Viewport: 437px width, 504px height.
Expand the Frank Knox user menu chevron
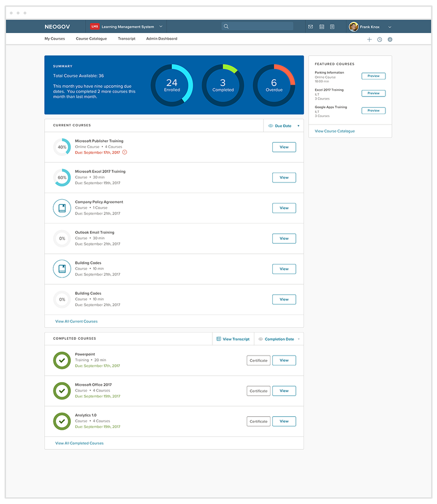390,27
